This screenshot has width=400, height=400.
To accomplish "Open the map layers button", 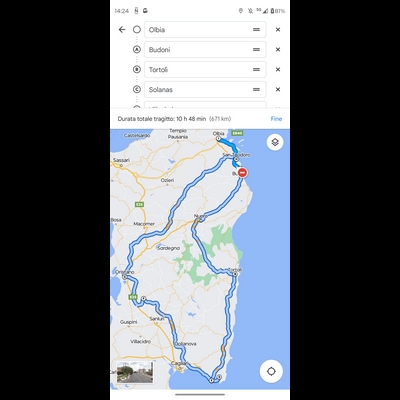I will pyautogui.click(x=275, y=142).
